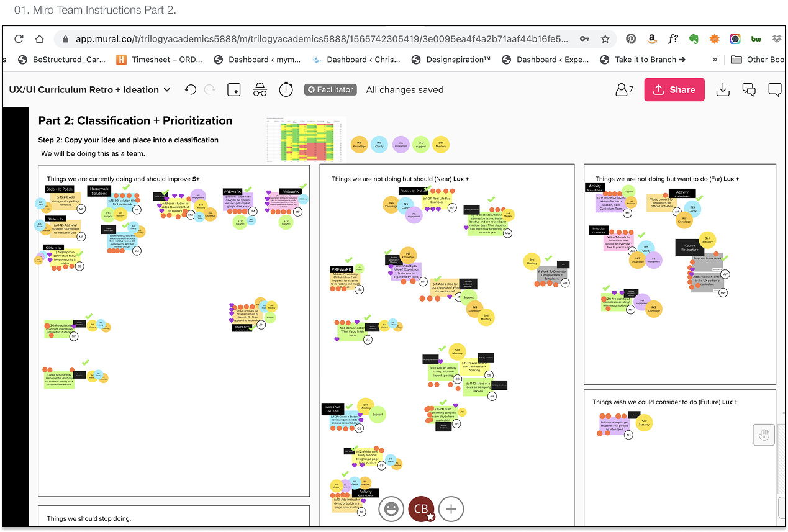Select the orange INS Knowledge legend circle
The width and height of the screenshot is (788, 532).
point(360,145)
